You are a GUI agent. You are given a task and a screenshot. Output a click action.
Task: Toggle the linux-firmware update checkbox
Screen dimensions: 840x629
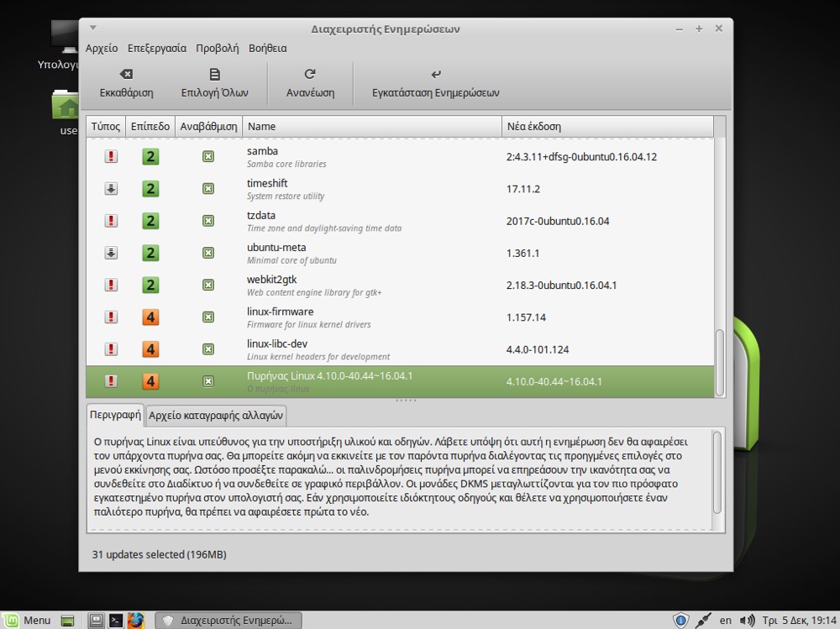pyautogui.click(x=208, y=317)
